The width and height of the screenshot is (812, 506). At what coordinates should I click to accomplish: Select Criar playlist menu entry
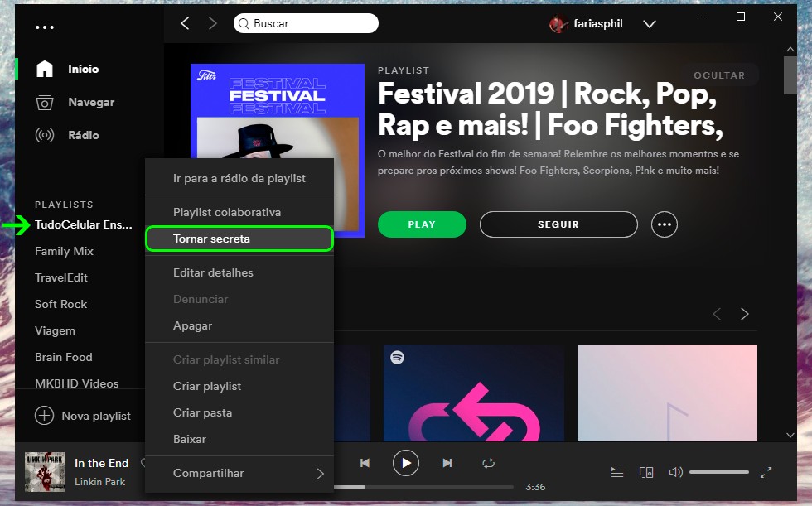239,386
